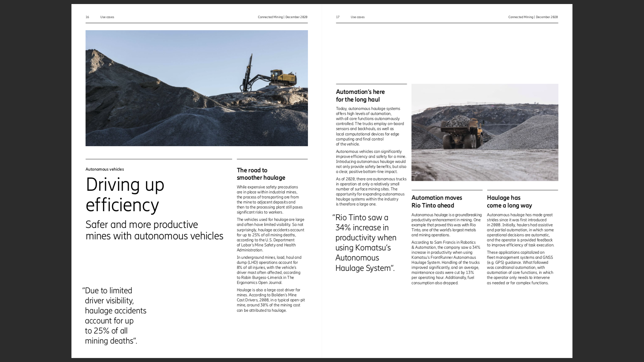Click heading 'Haulage has come a long way'
Screen dimensions: 644x362
[509, 201]
